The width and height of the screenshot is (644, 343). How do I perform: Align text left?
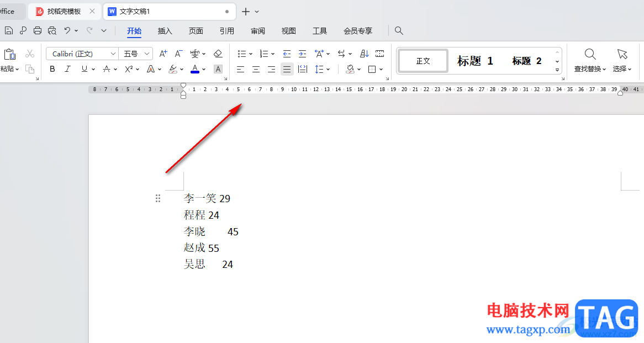click(x=241, y=70)
